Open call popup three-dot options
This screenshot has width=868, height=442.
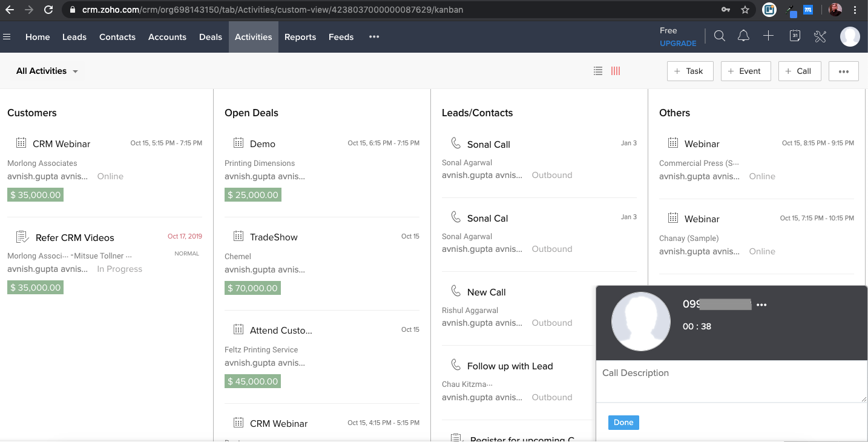click(761, 305)
